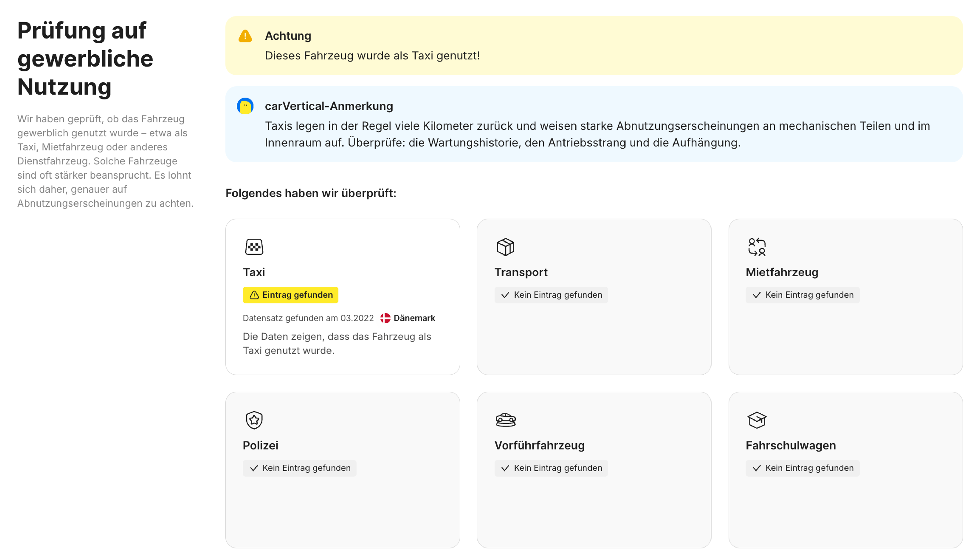Click Kein Eintrag gefunden under Polizei
This screenshot has width=980, height=560.
[299, 468]
